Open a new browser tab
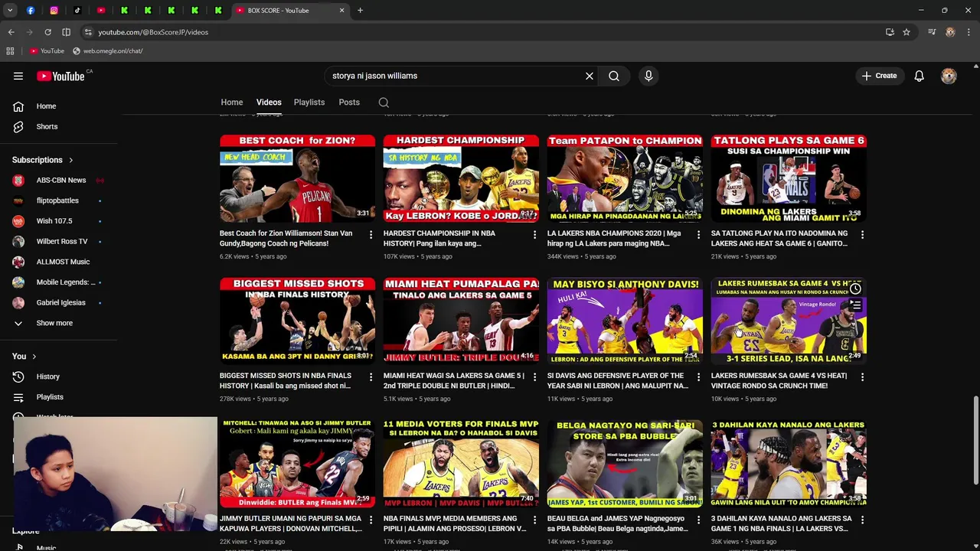 tap(360, 11)
